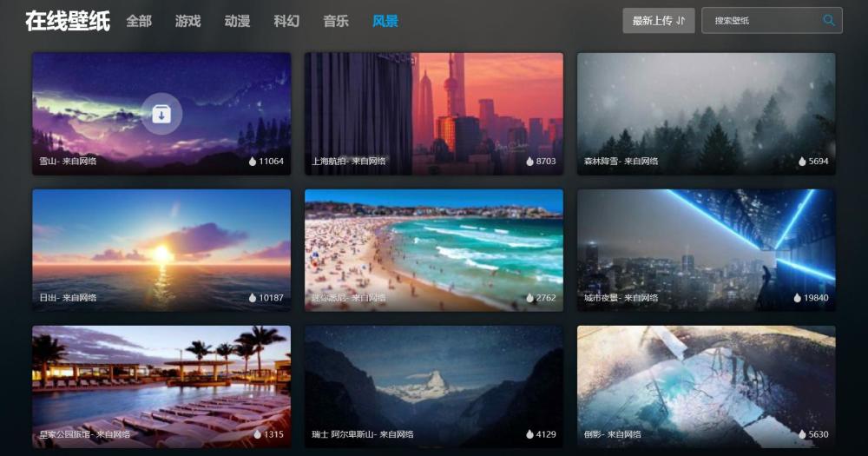This screenshot has height=456, width=868.
Task: Select the 日出 sunrise wallpaper thumbnail
Action: coord(161,250)
